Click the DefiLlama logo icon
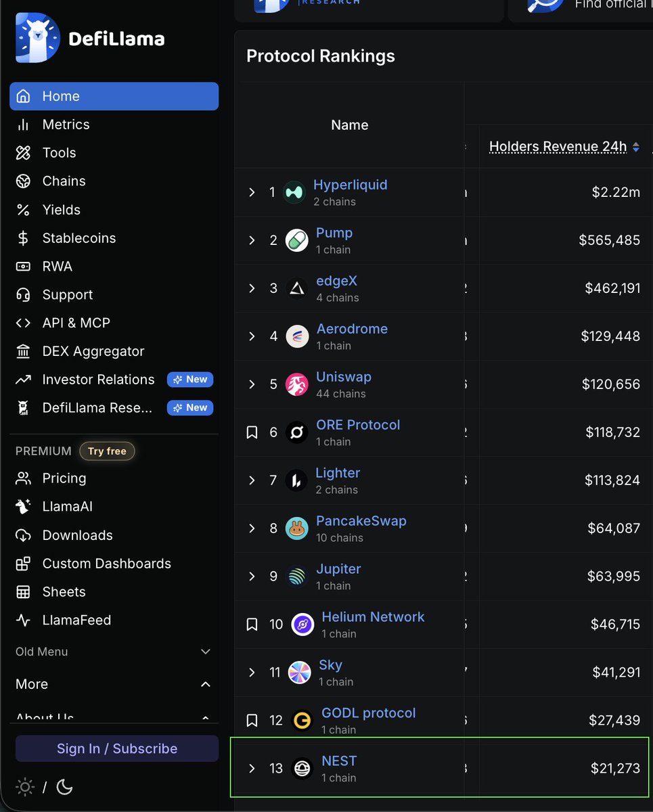653x812 pixels. click(x=38, y=38)
